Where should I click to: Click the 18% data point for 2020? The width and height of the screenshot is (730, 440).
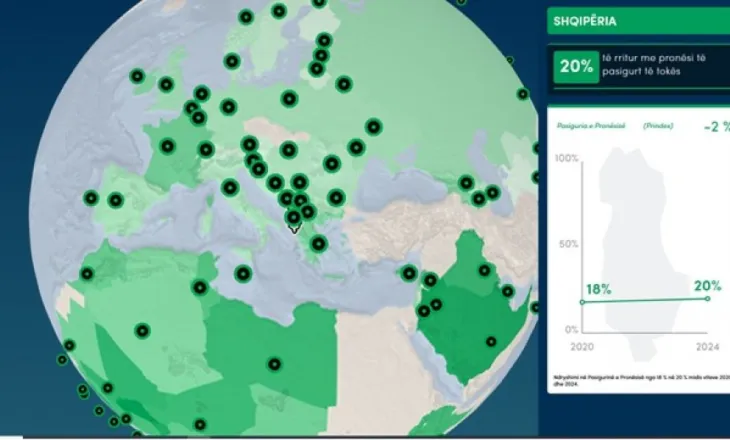[x=583, y=302]
